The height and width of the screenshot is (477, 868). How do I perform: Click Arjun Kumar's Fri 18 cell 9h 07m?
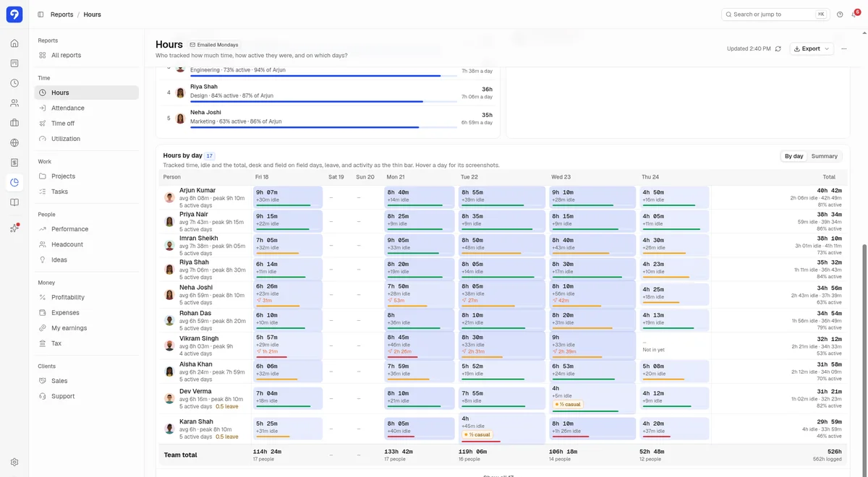(288, 197)
